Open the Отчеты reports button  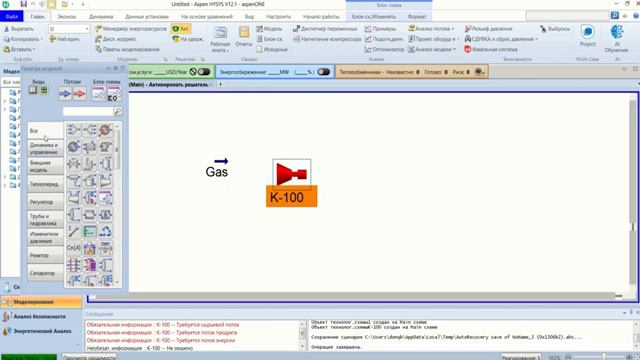point(244,37)
